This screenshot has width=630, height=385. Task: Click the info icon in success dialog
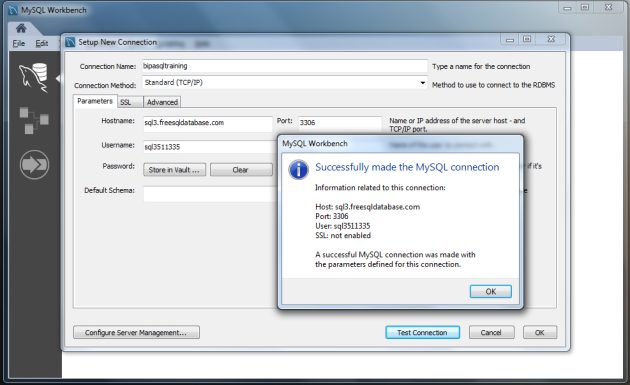pos(299,170)
